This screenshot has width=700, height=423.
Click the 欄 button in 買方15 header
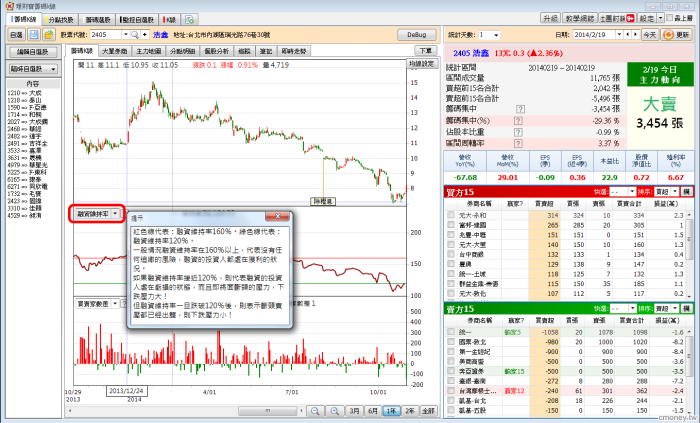coord(687,192)
